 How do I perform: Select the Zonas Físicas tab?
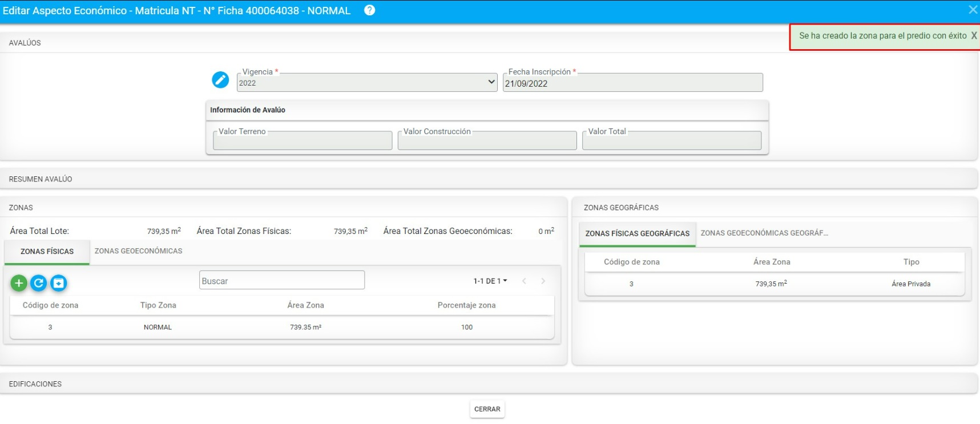(47, 252)
